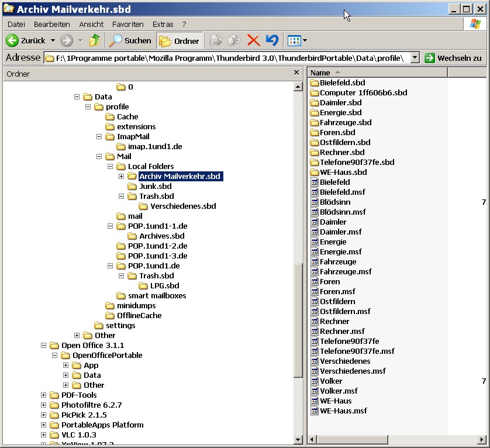Open the Search (Suchen) tool
Image resolution: width=490 pixels, height=448 pixels.
(131, 40)
